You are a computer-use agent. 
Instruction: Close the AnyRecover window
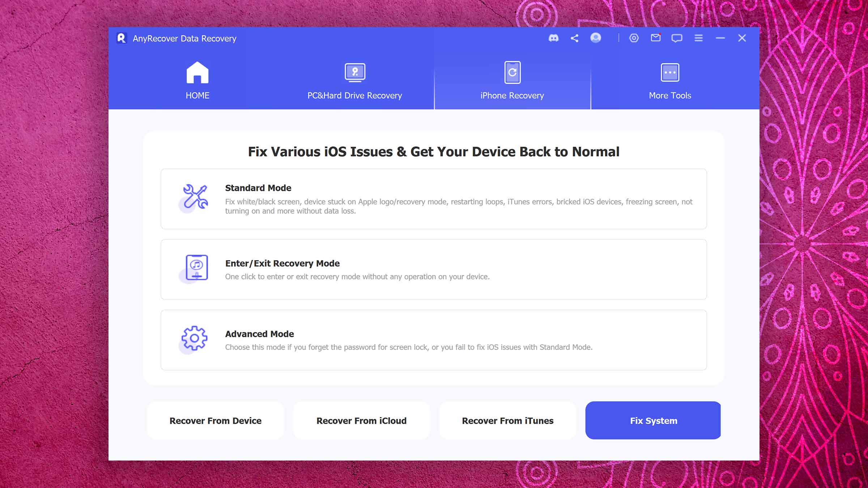click(742, 38)
